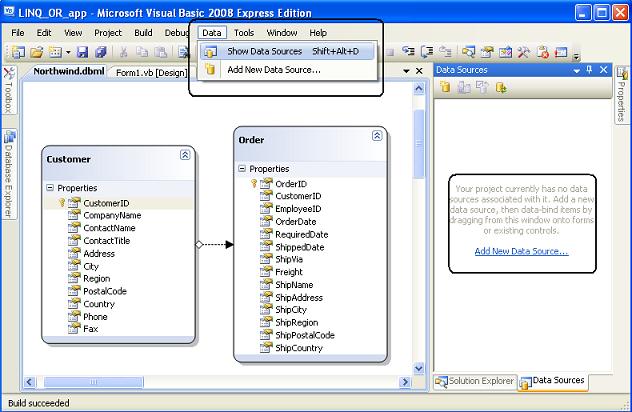Click the Add New Item toolbar icon
Screen dimensions: 632x412
click(x=55, y=52)
